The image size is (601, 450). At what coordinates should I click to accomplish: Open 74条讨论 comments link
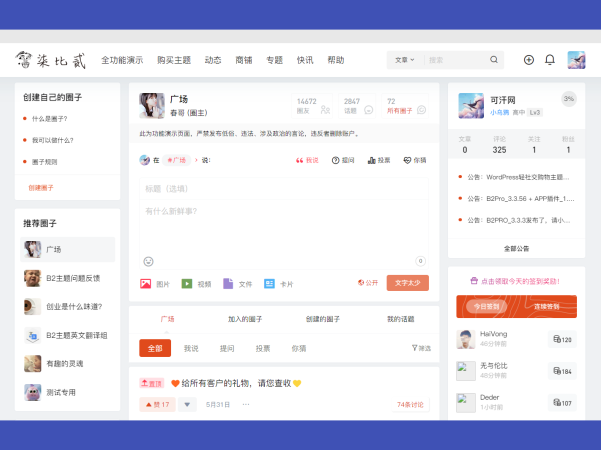coord(410,404)
